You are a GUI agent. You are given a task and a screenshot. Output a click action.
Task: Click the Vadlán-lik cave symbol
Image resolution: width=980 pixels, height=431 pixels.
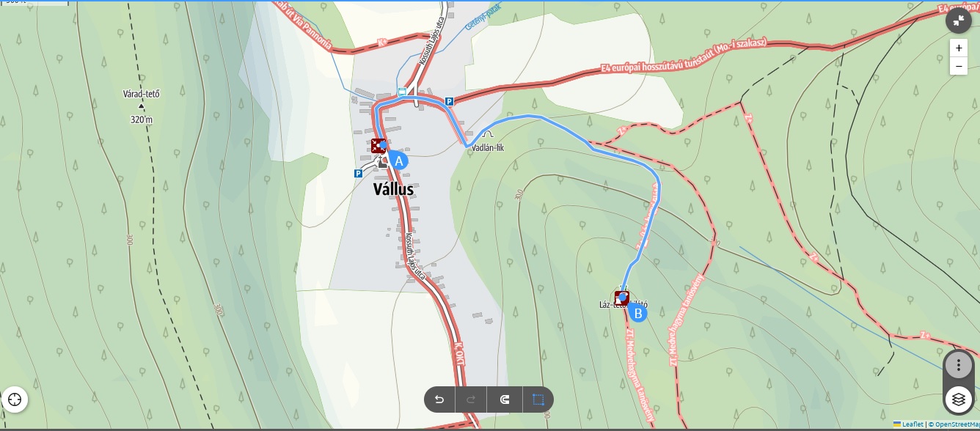(x=486, y=135)
